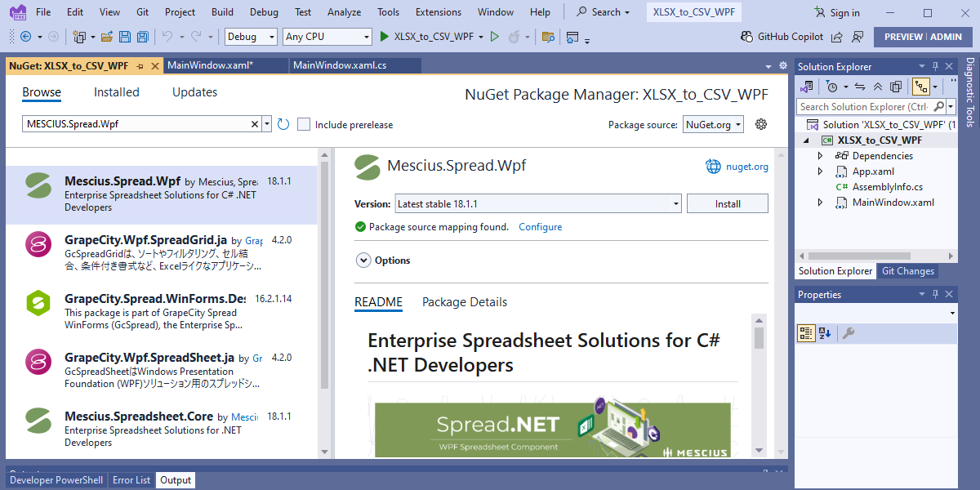Open the Build menu
Viewport: 980px width, 490px height.
(x=222, y=12)
